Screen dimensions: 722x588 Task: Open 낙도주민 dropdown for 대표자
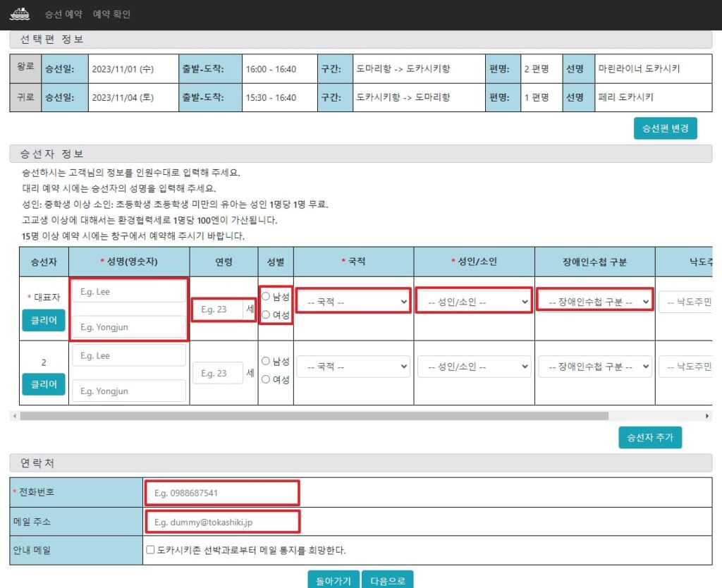(685, 302)
